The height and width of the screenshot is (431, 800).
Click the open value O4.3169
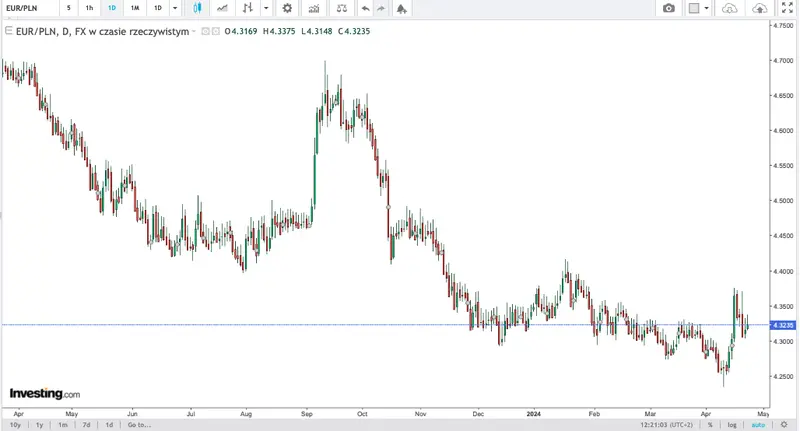pos(241,31)
